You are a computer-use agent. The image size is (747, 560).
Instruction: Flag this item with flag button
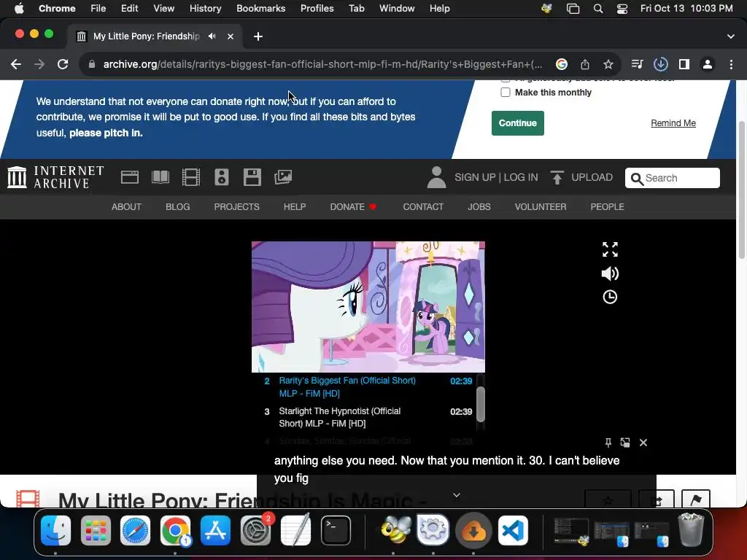point(696,499)
